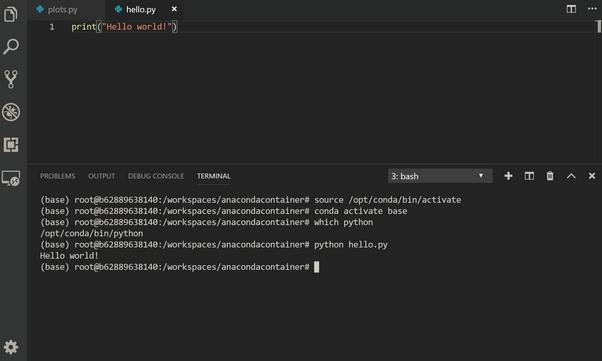602x361 pixels.
Task: Click the "source /opt/conda/bin/activate" terminal line
Action: [387, 200]
